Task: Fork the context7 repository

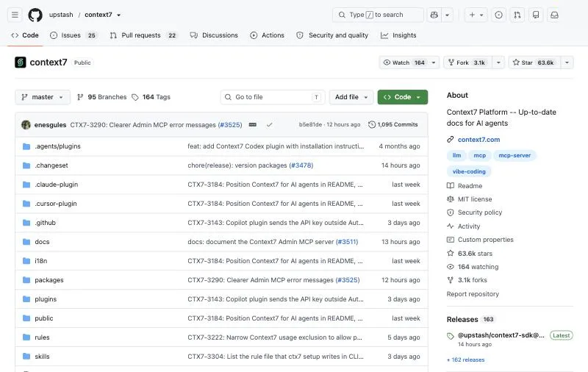Action: (468, 62)
